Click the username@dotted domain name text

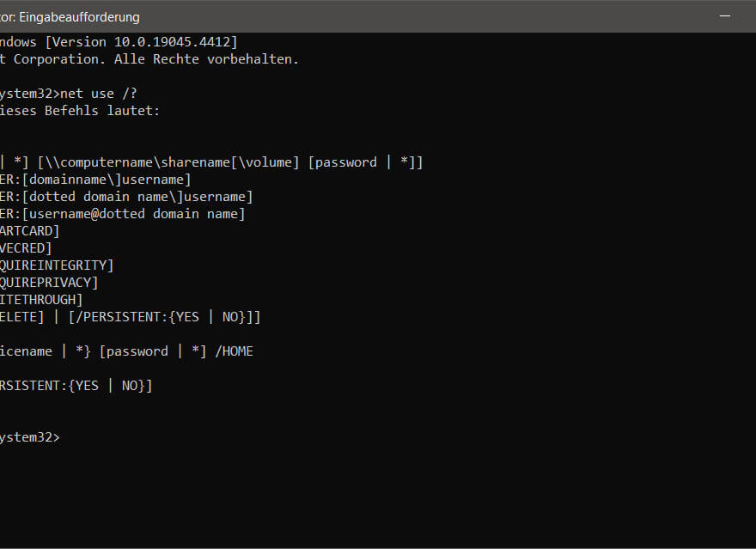[x=133, y=214]
